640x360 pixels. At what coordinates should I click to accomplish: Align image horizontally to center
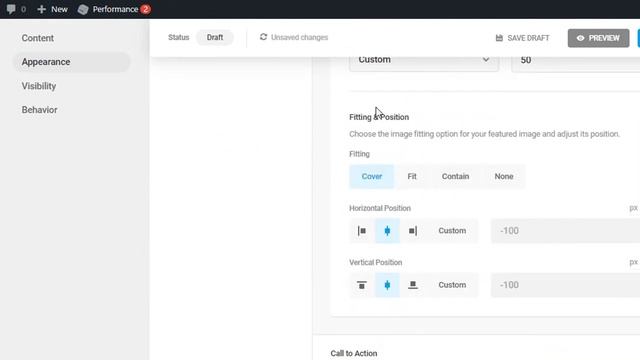pyautogui.click(x=387, y=231)
